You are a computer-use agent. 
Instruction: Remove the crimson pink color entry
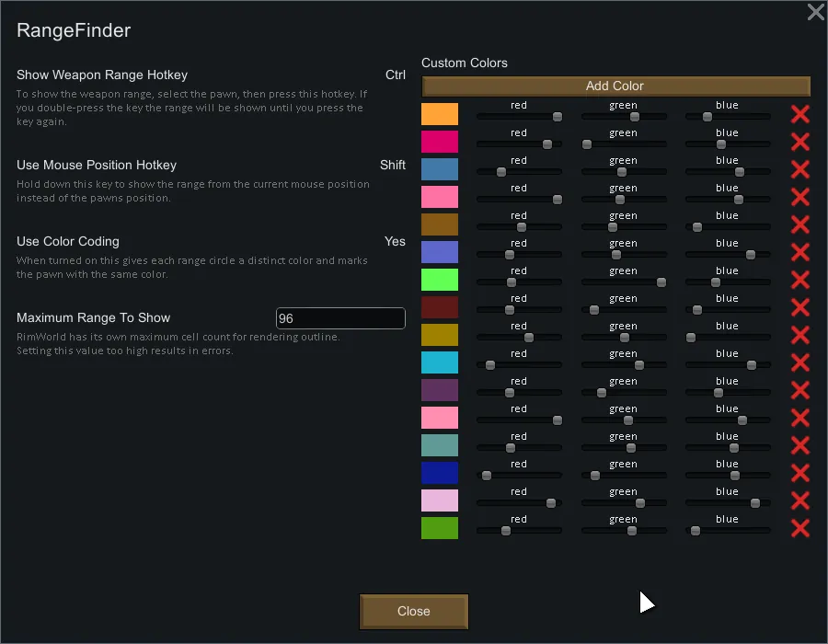point(799,142)
